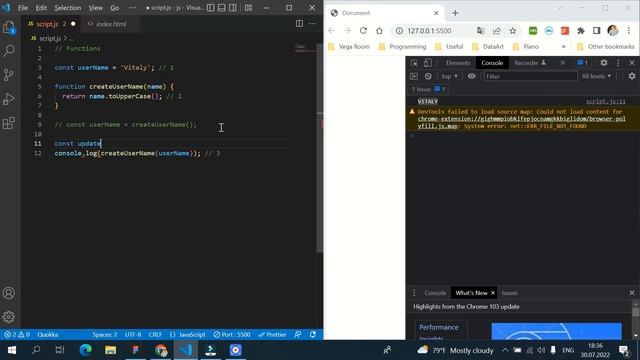Open the feedback icon in the status bar
Viewport: 640px width, 360px height.
[298, 335]
